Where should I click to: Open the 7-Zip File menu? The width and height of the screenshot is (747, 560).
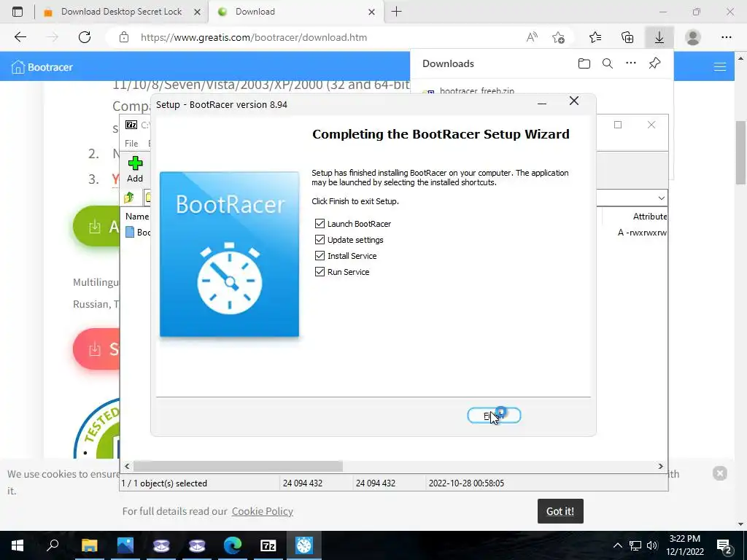pyautogui.click(x=131, y=144)
